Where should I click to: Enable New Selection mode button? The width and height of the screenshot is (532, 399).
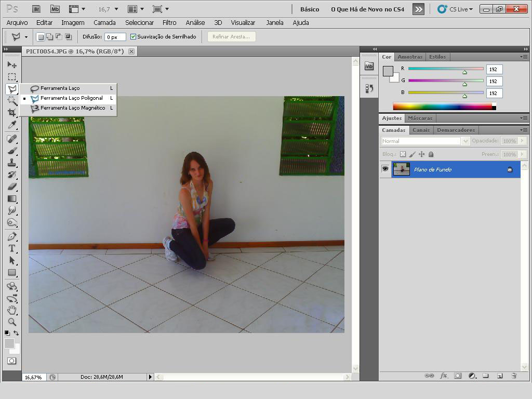click(x=41, y=37)
